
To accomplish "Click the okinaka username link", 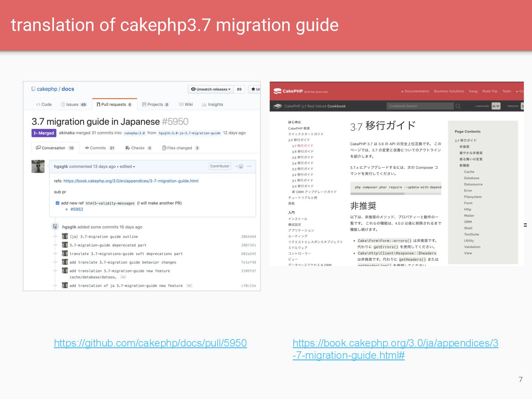I will (x=67, y=133).
